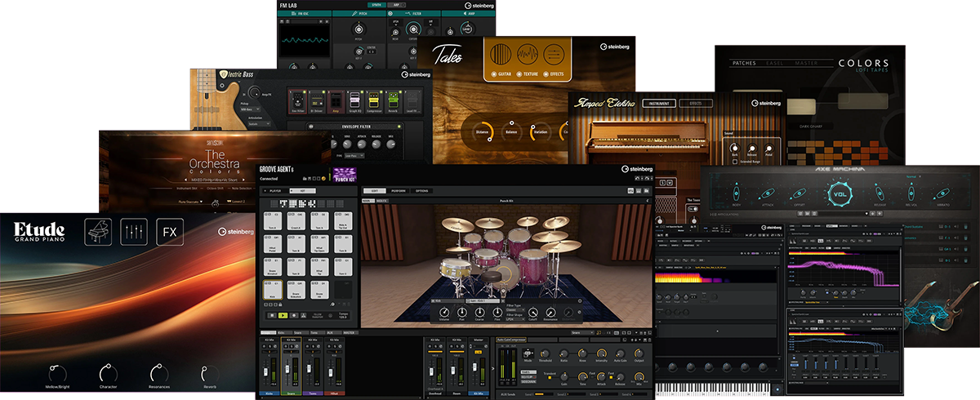980x400 pixels.
Task: Adjust the Character knob in Etude
Action: [108, 374]
